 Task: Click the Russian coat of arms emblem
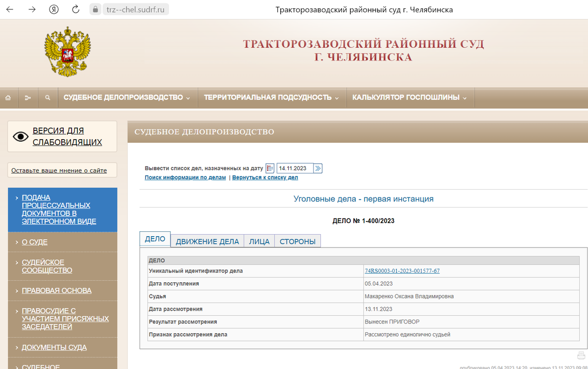[69, 52]
